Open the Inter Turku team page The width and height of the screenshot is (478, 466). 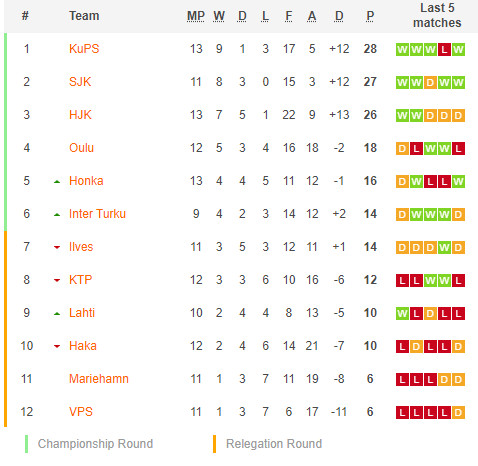coord(97,214)
